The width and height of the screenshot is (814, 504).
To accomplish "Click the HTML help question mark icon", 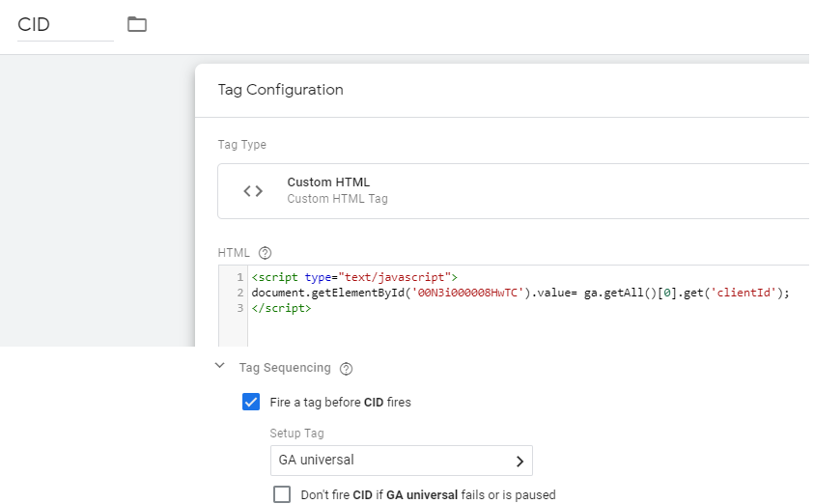I will [265, 253].
